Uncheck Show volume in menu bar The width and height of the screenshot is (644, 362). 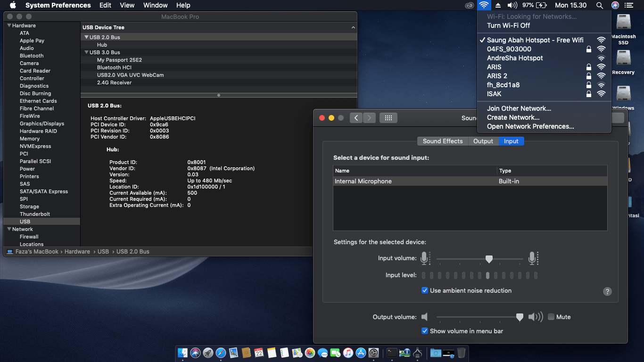tap(425, 331)
